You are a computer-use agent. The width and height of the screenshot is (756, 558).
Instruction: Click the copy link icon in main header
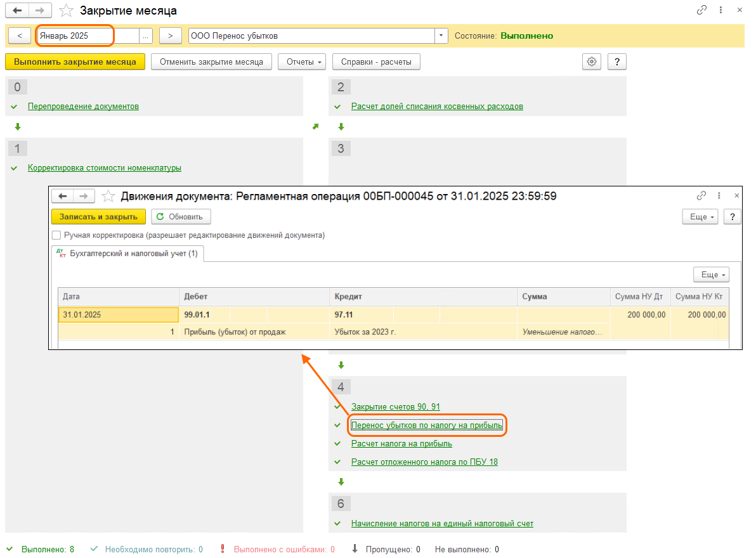pos(701,11)
